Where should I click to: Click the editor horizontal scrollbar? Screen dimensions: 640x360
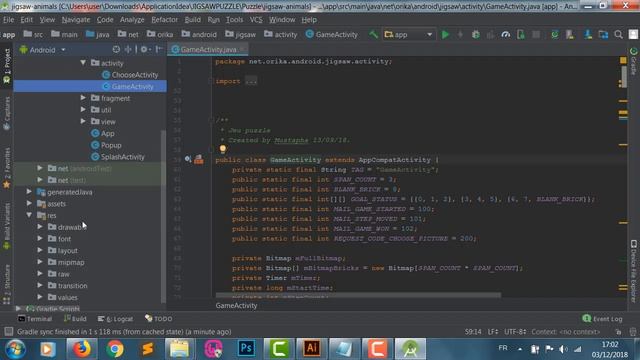point(358,295)
